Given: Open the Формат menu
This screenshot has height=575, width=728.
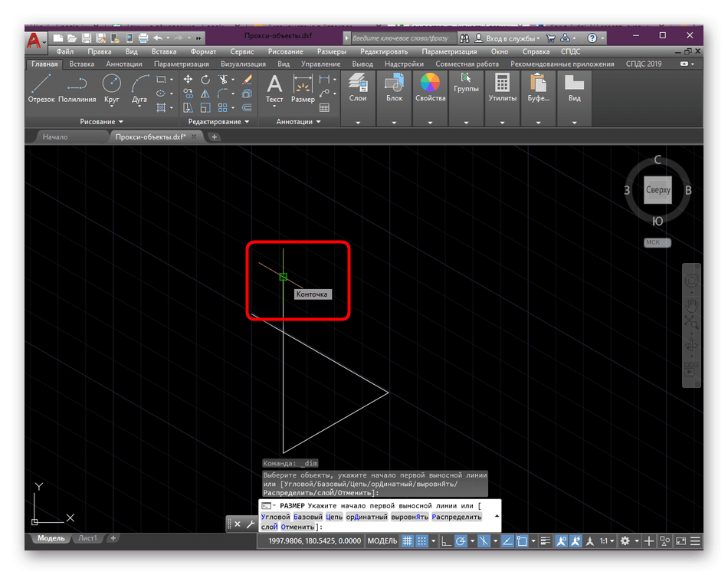Looking at the screenshot, I should coord(203,51).
